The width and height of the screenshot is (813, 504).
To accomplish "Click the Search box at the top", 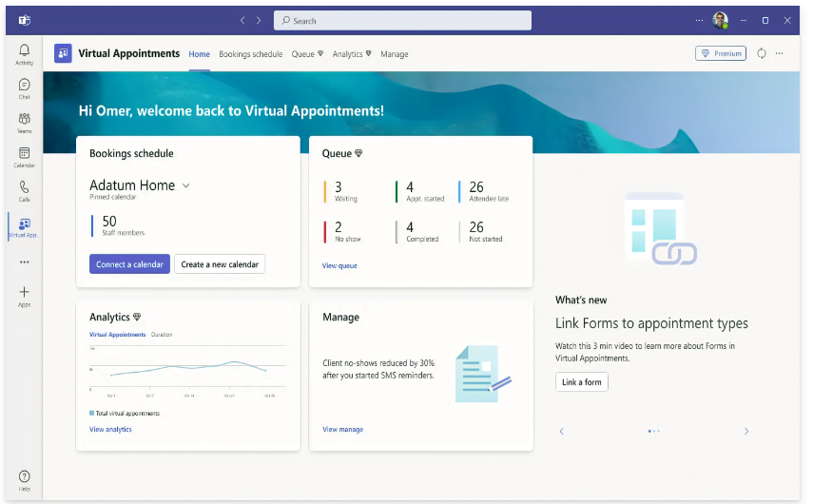I will point(402,20).
